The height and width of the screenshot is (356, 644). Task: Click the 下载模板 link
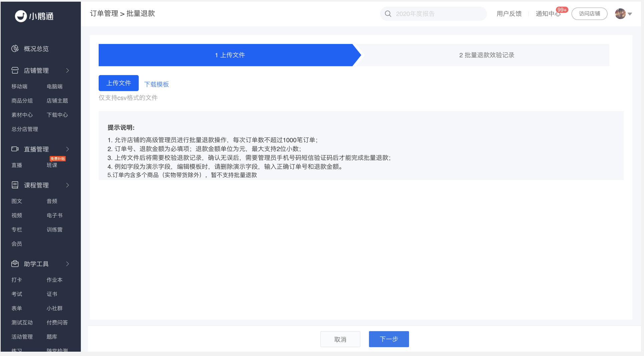[156, 84]
